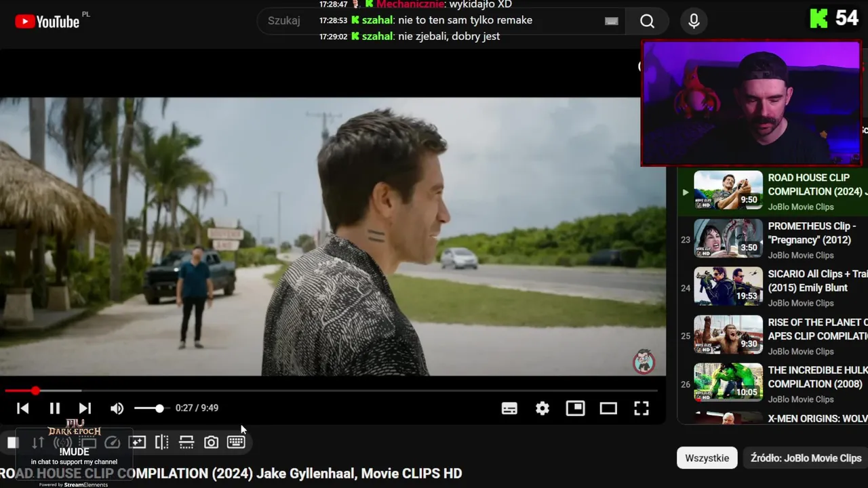Open the PROMETHEUS Clip thumbnail
This screenshot has height=488, width=868.
(728, 238)
